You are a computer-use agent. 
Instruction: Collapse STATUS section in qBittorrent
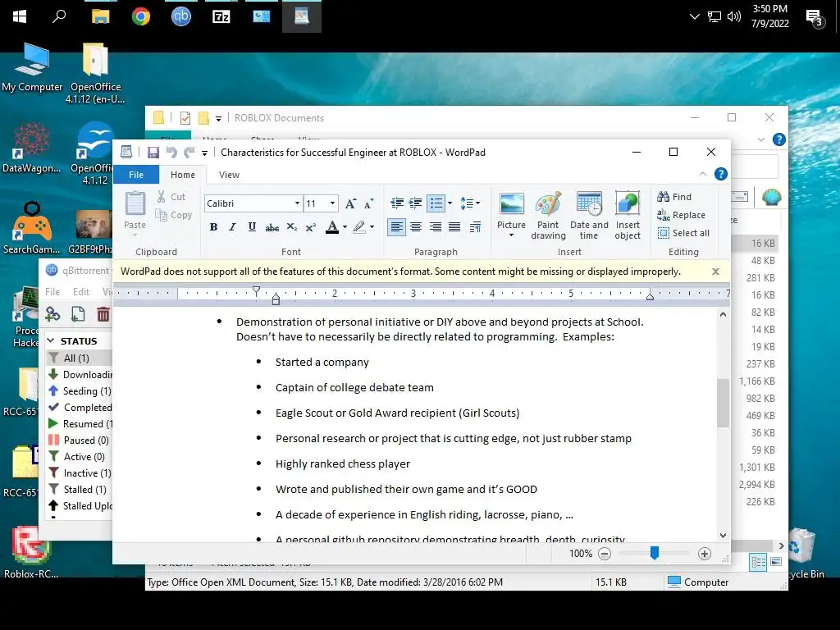[51, 340]
